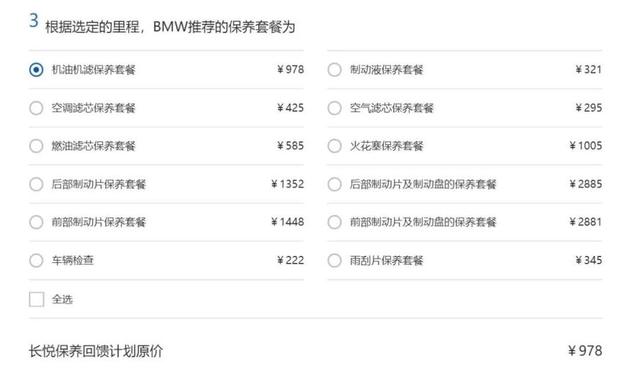640x369 pixels.
Task: Pick the 后部制动片保养套餐 radio option
Action: point(36,184)
